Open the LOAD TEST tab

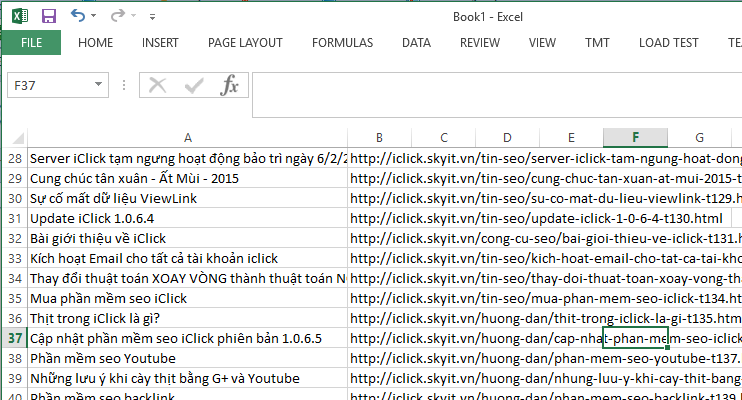click(669, 43)
